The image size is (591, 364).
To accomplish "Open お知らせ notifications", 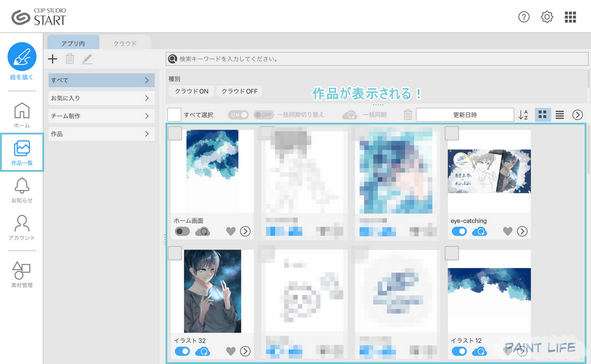I will click(22, 190).
